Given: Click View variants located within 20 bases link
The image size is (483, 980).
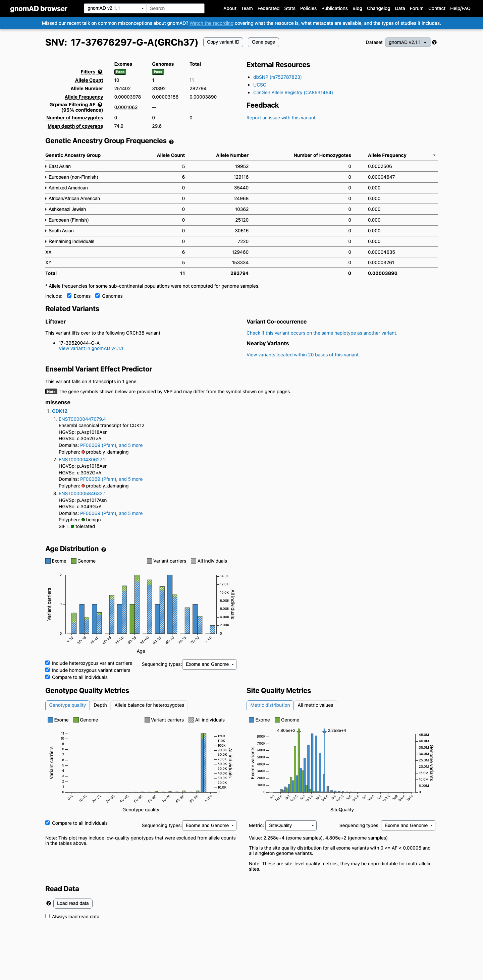Looking at the screenshot, I should point(303,355).
